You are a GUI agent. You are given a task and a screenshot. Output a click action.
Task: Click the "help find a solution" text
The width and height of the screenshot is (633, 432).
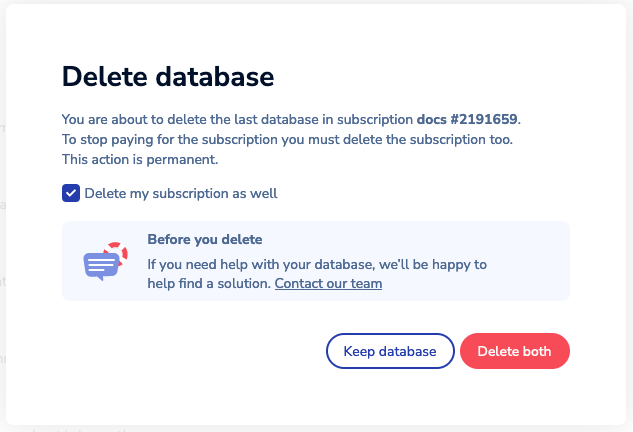point(209,284)
